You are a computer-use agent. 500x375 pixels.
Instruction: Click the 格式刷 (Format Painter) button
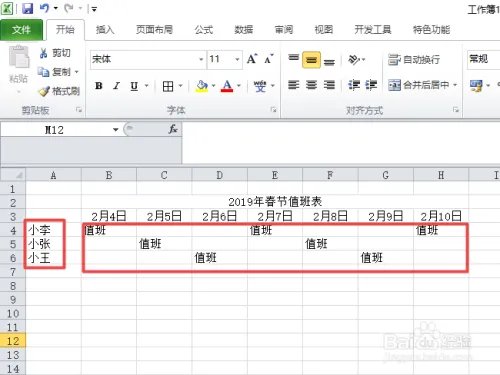point(59,91)
